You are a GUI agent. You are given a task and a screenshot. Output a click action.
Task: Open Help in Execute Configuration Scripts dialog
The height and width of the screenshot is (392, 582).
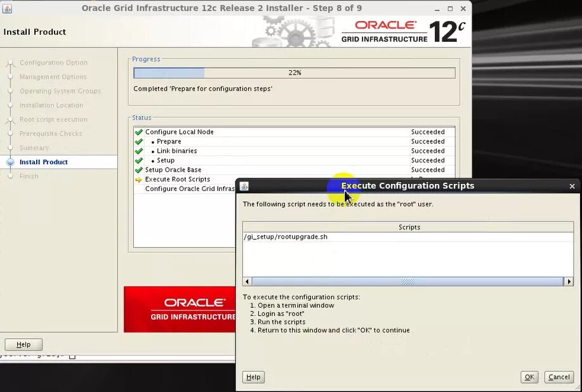[253, 377]
